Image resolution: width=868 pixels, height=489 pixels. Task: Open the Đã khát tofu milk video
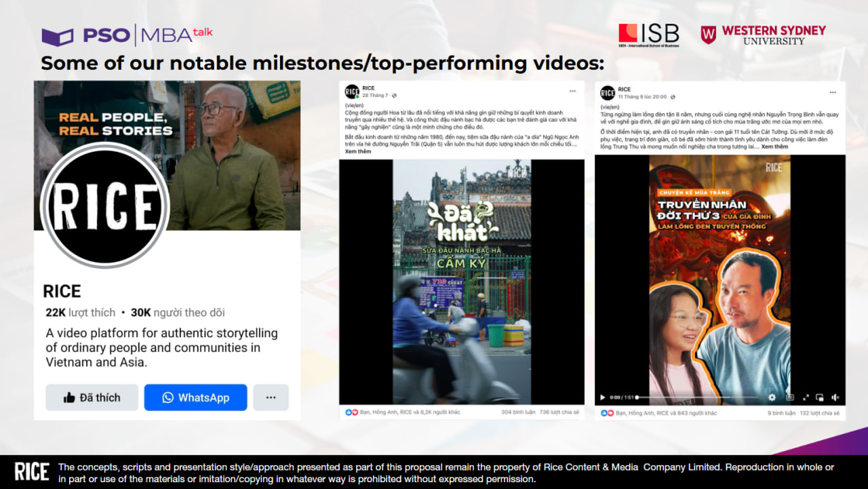[461, 281]
